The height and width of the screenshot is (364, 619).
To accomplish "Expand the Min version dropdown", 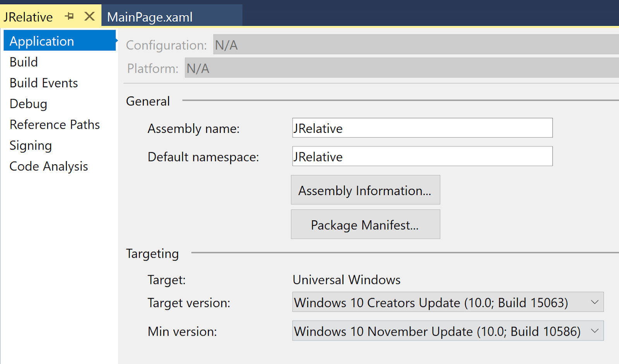I will [x=448, y=331].
